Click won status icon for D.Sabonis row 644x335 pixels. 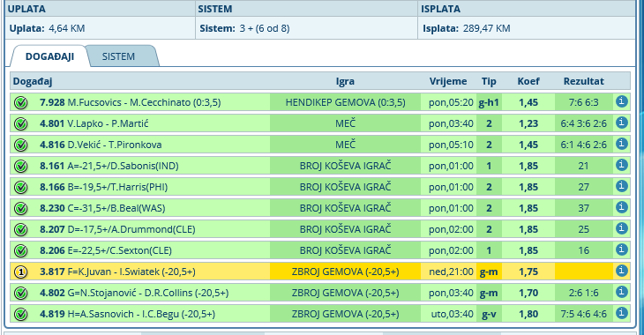pyautogui.click(x=20, y=166)
